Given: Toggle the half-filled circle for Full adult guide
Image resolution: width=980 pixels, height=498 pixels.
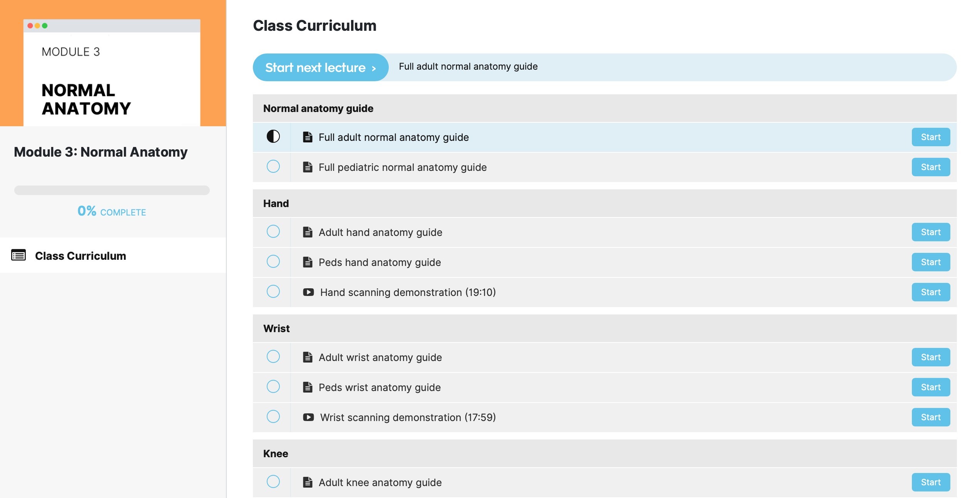Looking at the screenshot, I should [273, 136].
